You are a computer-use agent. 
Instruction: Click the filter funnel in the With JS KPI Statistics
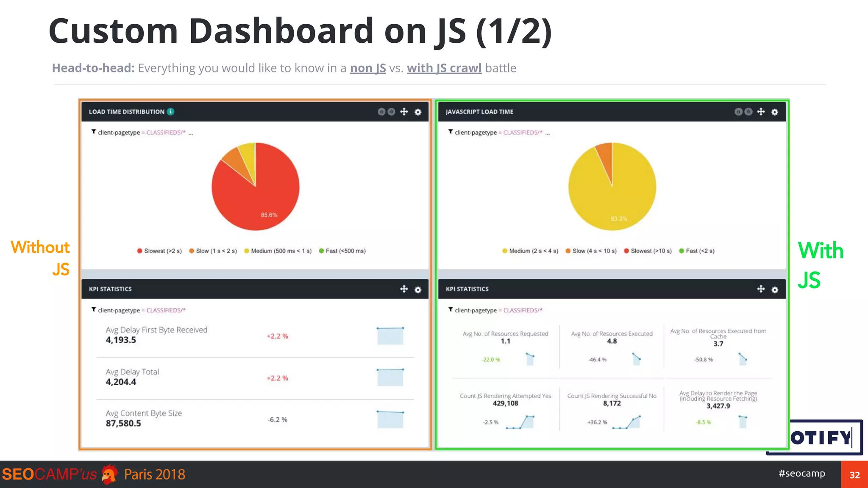coord(451,310)
